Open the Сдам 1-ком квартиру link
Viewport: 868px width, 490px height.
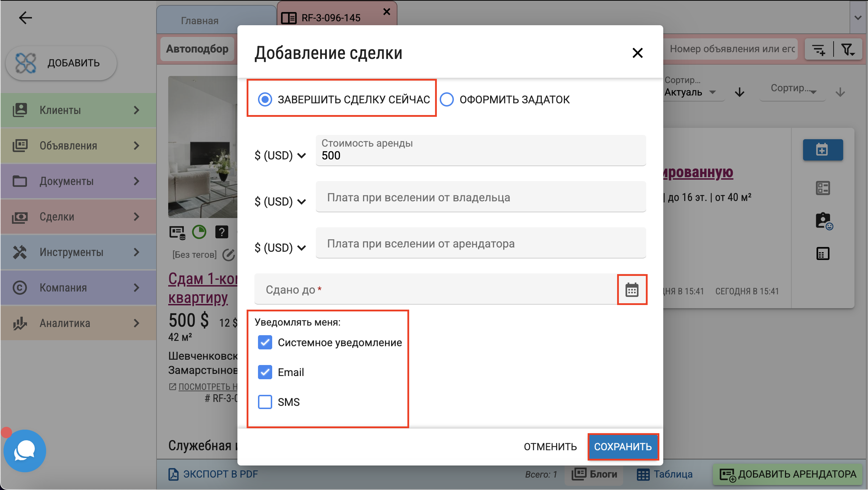[203, 288]
